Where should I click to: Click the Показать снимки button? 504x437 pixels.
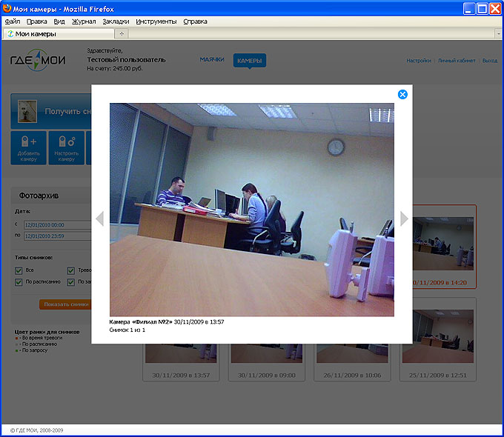(65, 304)
